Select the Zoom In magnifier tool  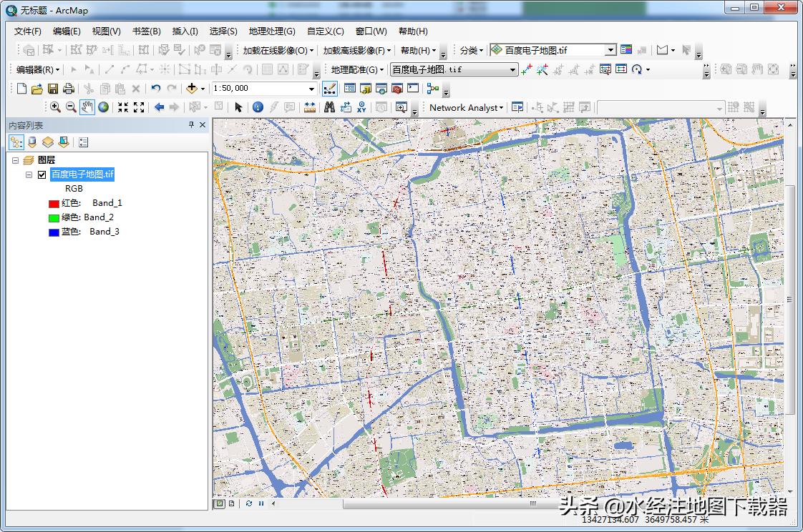55,107
